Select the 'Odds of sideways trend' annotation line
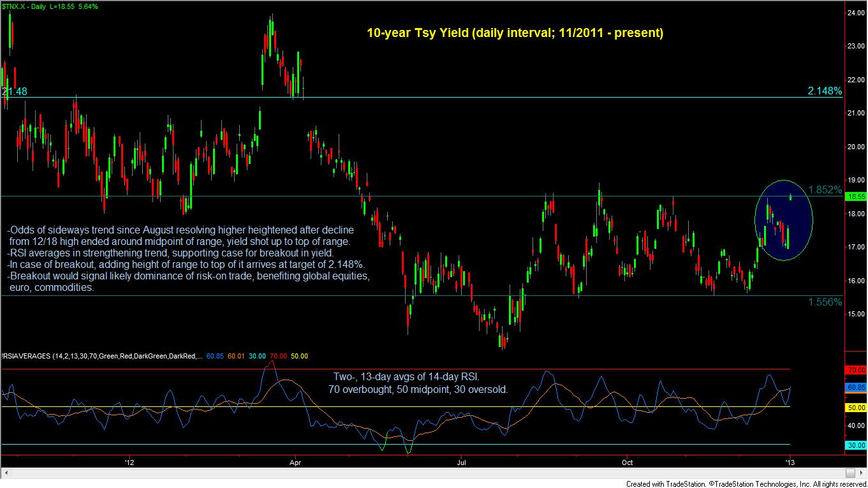The image size is (868, 488). tap(180, 229)
